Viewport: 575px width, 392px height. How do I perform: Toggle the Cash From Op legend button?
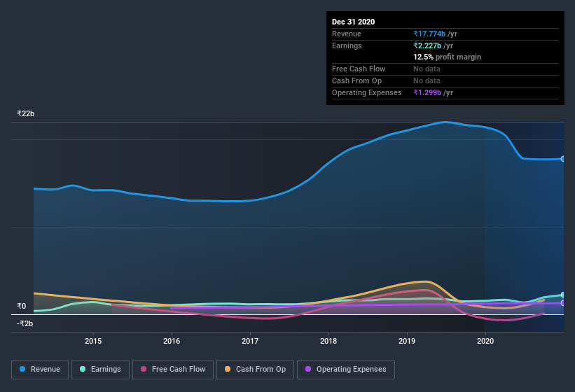coord(255,370)
